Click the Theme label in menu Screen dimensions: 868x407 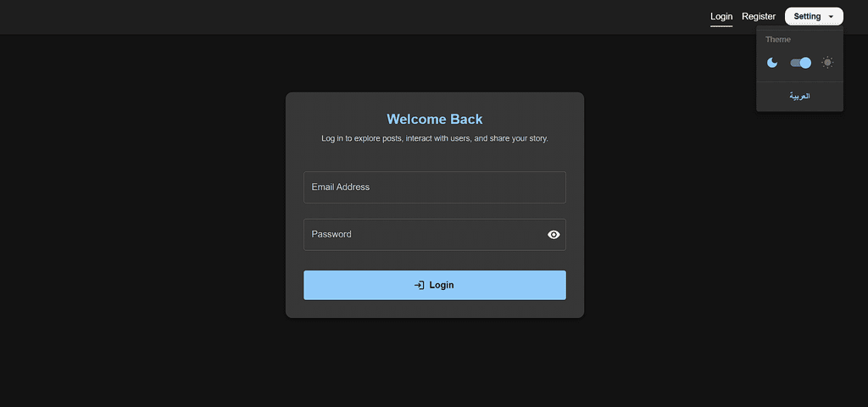click(x=778, y=39)
